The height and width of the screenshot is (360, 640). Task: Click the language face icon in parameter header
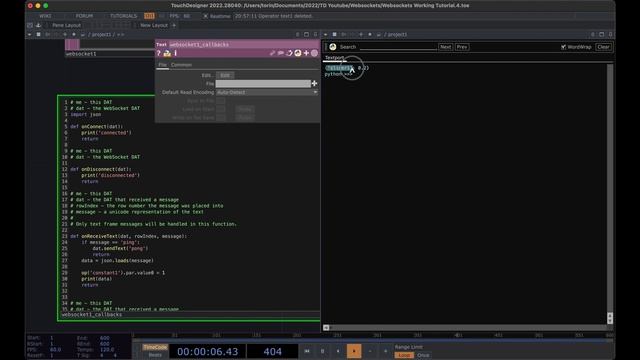[x=298, y=53]
